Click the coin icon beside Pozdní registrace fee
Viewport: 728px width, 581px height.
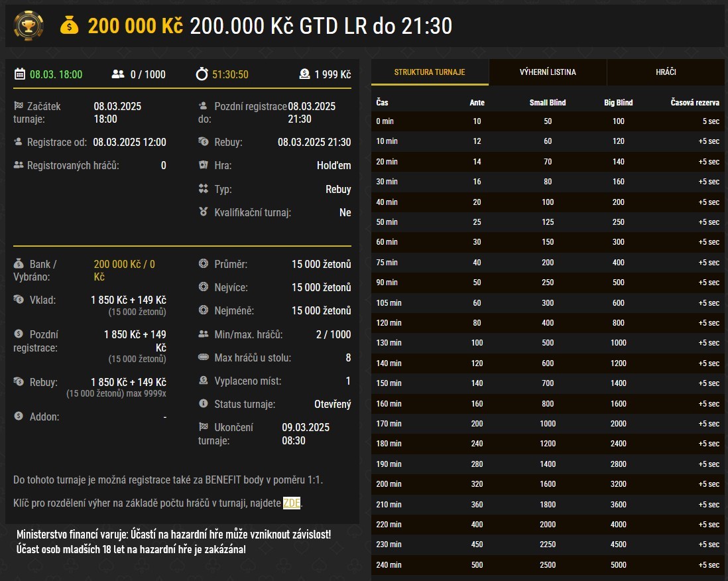coord(19,334)
